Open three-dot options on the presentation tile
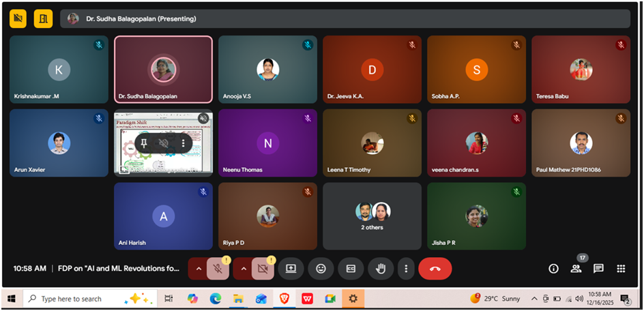 [x=183, y=143]
